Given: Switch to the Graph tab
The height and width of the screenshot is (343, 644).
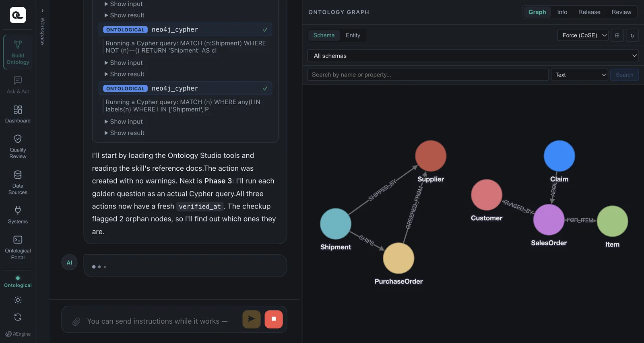Looking at the screenshot, I should click(537, 12).
